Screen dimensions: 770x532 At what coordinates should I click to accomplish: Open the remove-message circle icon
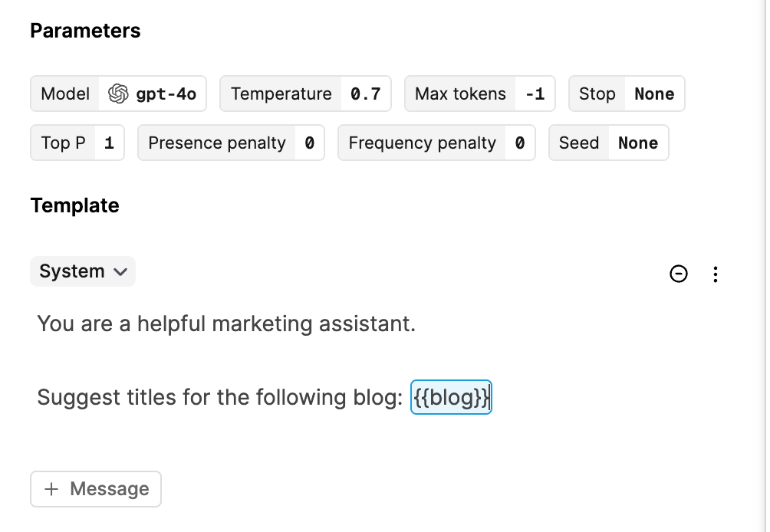point(679,274)
